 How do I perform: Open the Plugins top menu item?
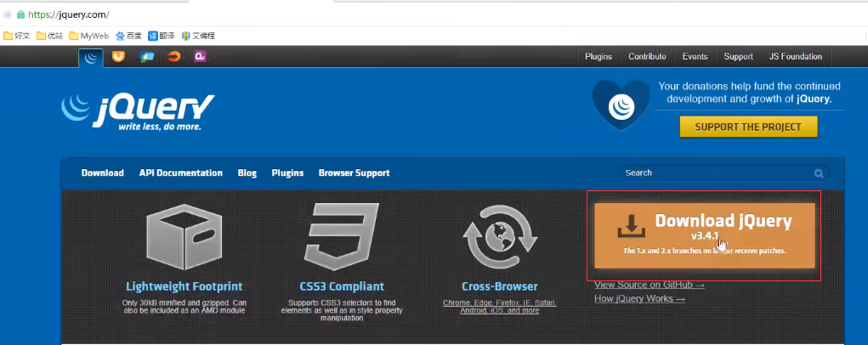tap(599, 56)
